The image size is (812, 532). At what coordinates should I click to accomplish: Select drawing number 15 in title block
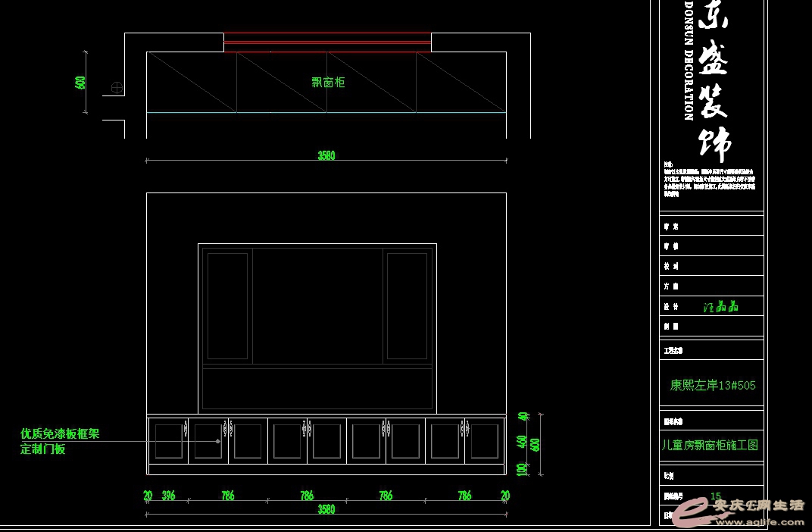tap(715, 496)
